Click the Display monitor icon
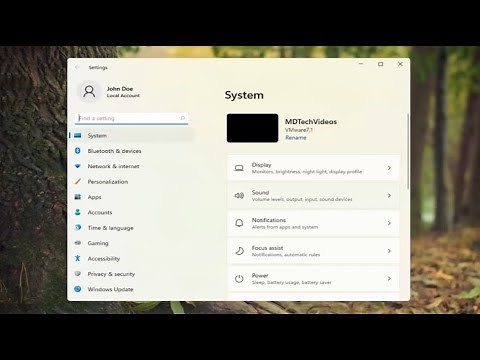The width and height of the screenshot is (480, 360). click(239, 168)
